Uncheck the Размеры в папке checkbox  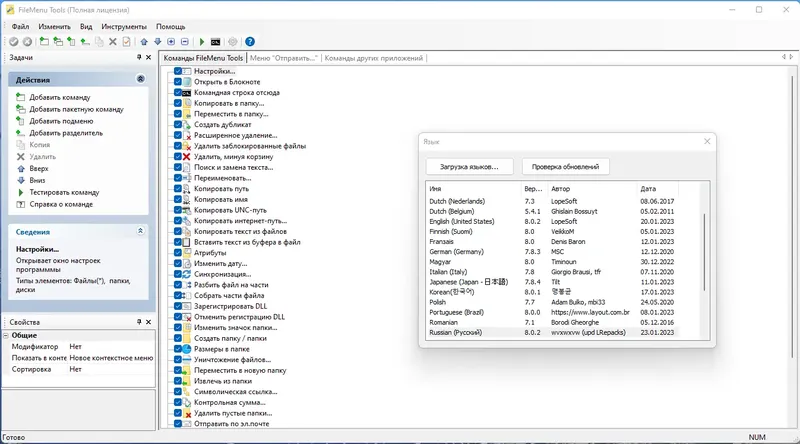point(178,349)
